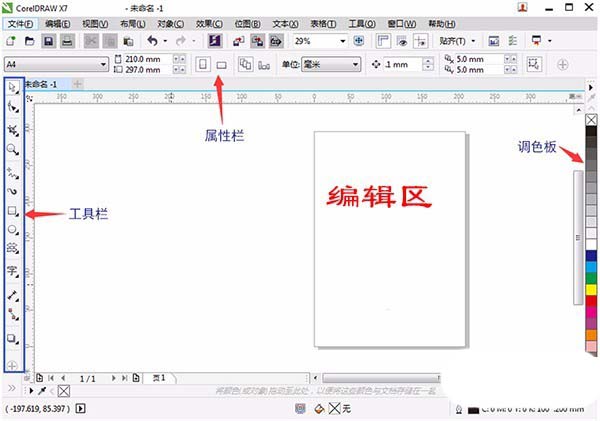Select the Ellipse tool

13,230
